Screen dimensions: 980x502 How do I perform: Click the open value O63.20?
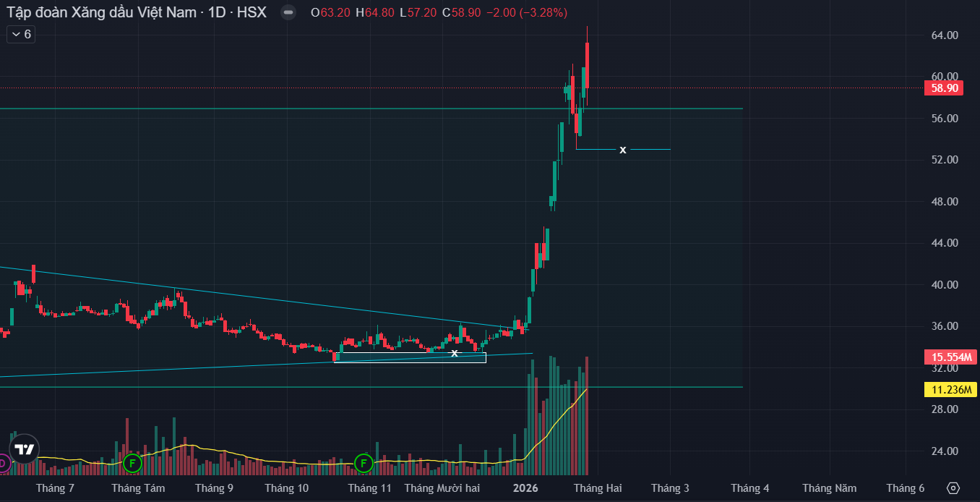tap(330, 12)
